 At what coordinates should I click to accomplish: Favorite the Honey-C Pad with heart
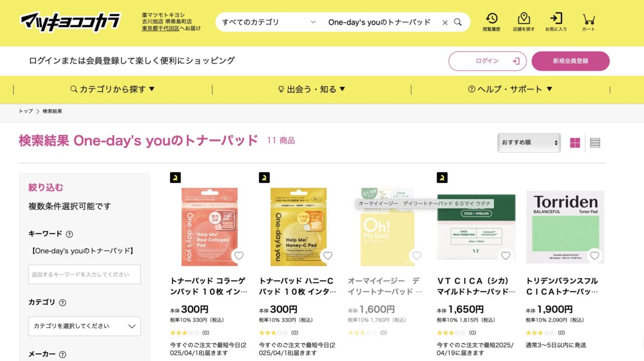[x=328, y=256]
